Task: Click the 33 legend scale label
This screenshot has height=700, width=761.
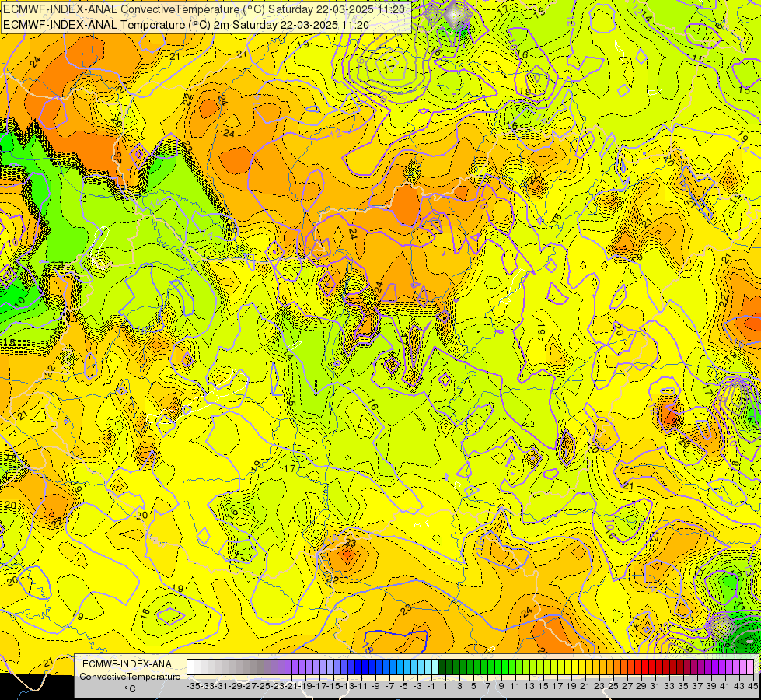Action: click(670, 686)
